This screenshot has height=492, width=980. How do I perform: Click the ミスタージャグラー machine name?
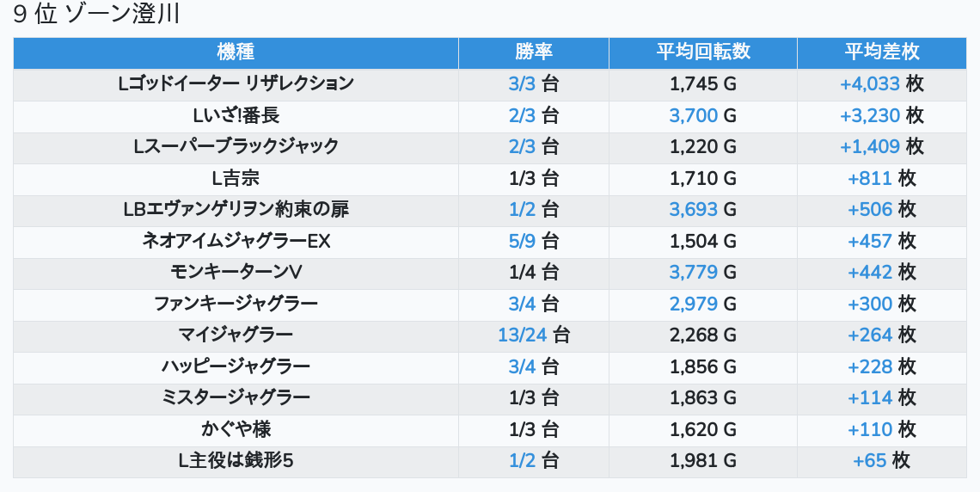236,398
